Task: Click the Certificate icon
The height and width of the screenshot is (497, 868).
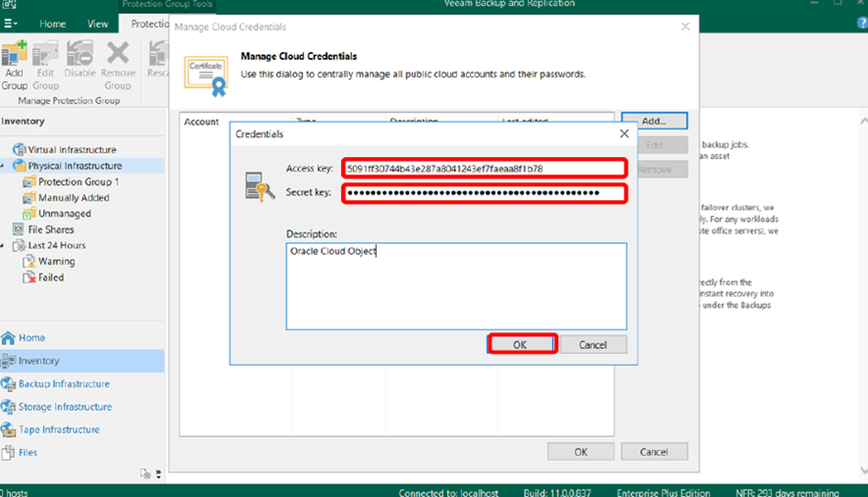Action: 206,75
